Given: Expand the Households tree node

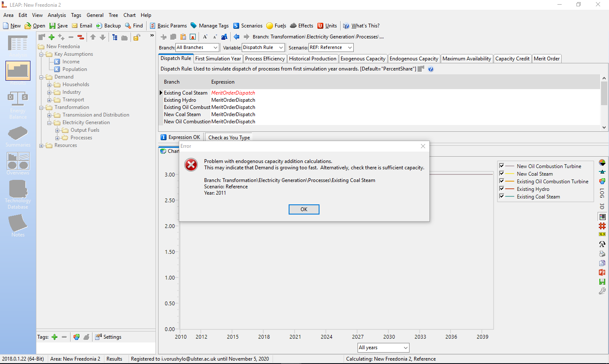Looking at the screenshot, I should 49,84.
